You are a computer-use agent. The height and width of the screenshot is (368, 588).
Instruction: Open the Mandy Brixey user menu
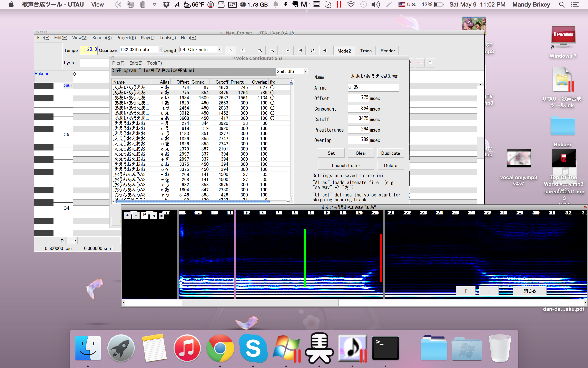click(x=531, y=4)
